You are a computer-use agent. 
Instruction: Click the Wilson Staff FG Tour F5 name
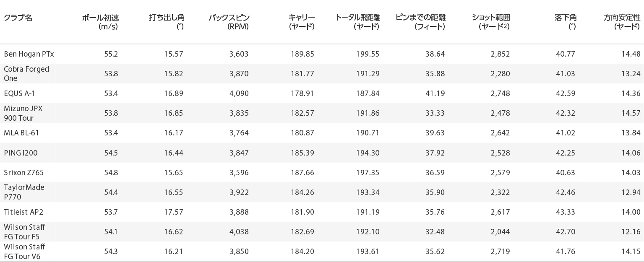[24, 232]
